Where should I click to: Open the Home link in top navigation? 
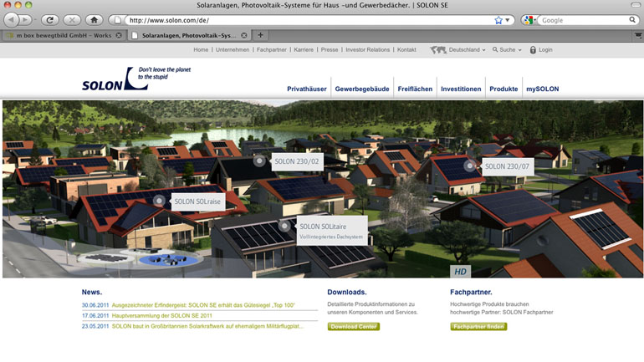[201, 49]
